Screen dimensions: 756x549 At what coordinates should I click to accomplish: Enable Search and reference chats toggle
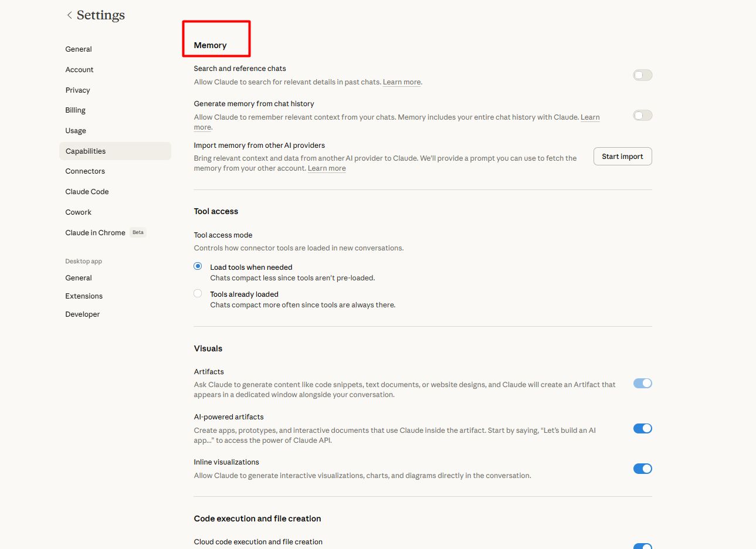point(643,75)
